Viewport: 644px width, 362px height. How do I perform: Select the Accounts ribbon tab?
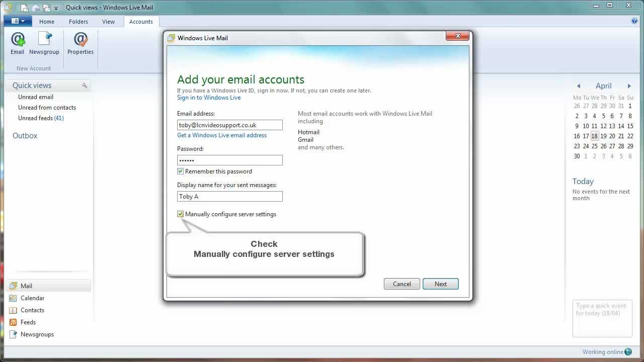point(141,22)
